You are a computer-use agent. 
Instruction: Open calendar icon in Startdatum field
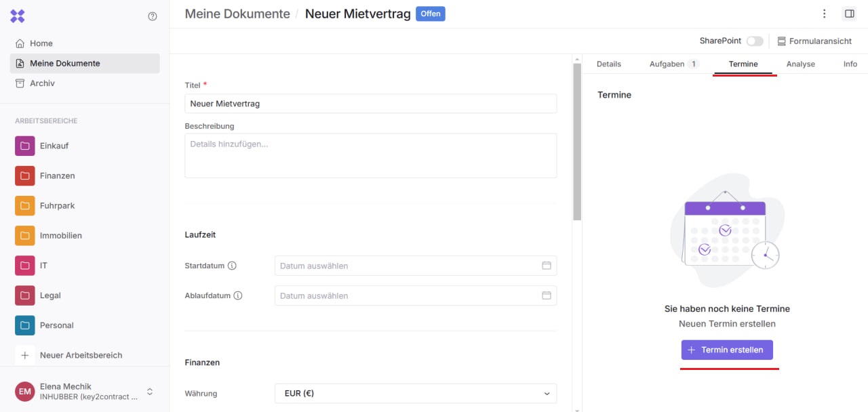(x=546, y=266)
